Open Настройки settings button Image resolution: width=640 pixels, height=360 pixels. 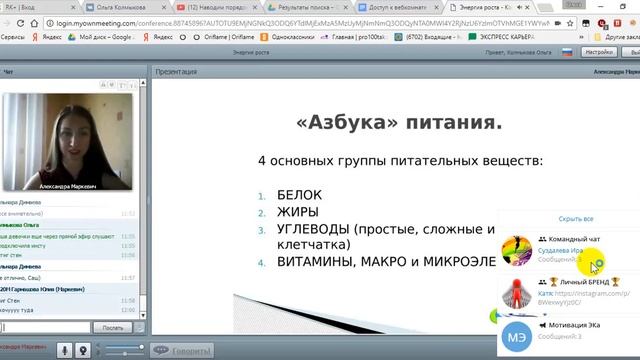[599, 52]
